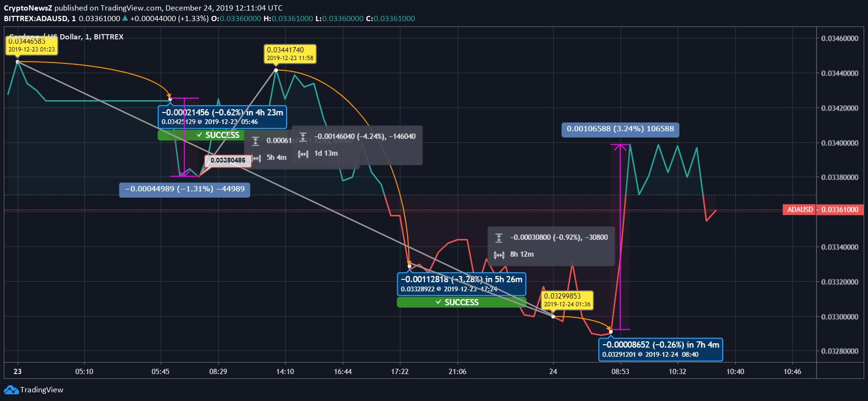
Task: Click the high value H:0.03361000
Action: (289, 19)
